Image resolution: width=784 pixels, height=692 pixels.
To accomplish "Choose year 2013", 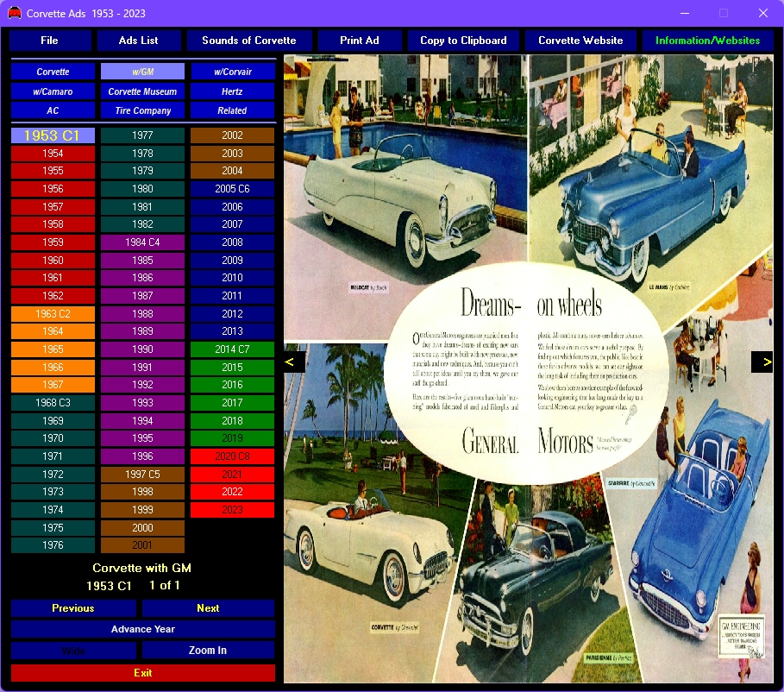I will [233, 331].
